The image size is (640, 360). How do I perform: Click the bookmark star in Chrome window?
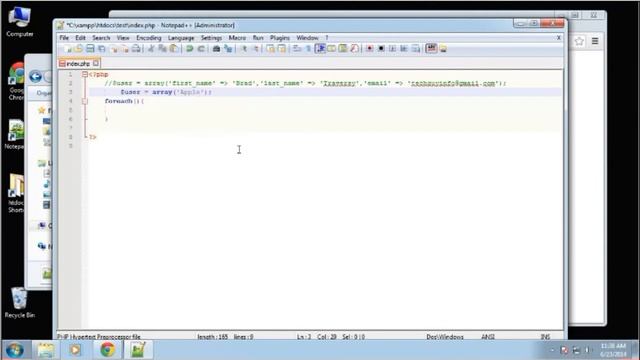[x=579, y=41]
